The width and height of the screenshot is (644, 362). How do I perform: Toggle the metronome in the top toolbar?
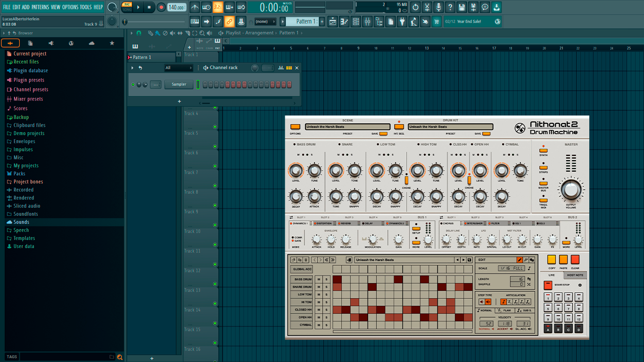coord(195,7)
